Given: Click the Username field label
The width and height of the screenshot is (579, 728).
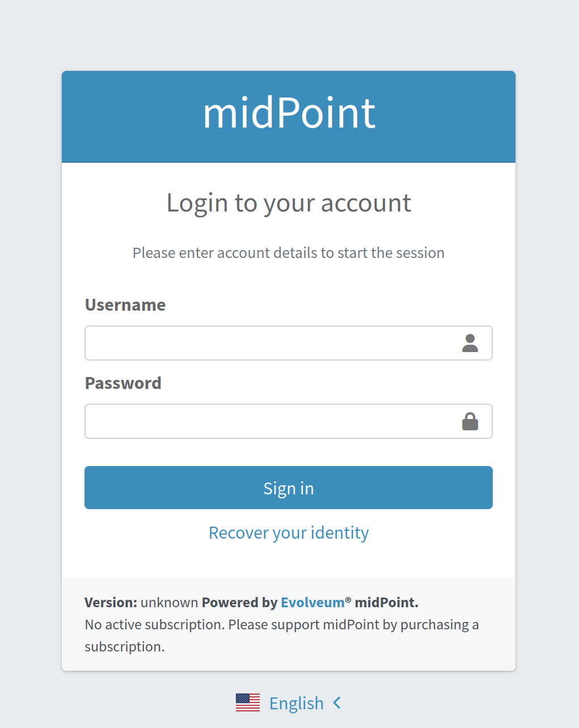Looking at the screenshot, I should click(x=125, y=304).
